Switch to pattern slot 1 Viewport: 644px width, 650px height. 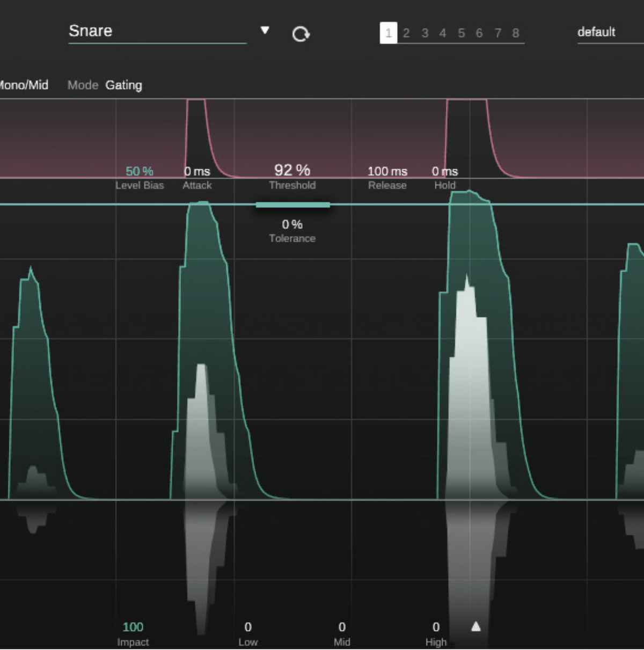pyautogui.click(x=387, y=33)
